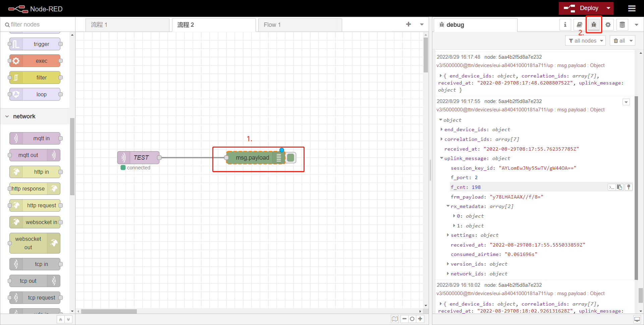Open the info sidebar tab
Viewport: 644px width, 325px height.
(x=565, y=24)
